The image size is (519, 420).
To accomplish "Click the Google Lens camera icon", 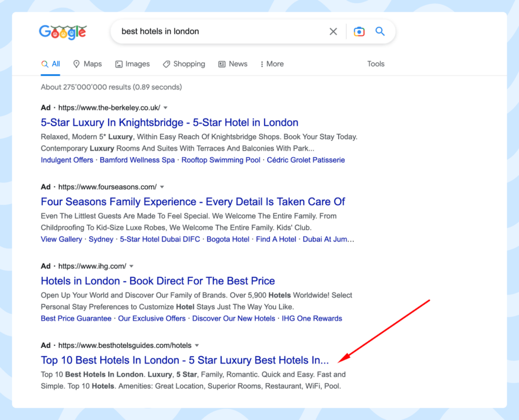I will coord(359,31).
